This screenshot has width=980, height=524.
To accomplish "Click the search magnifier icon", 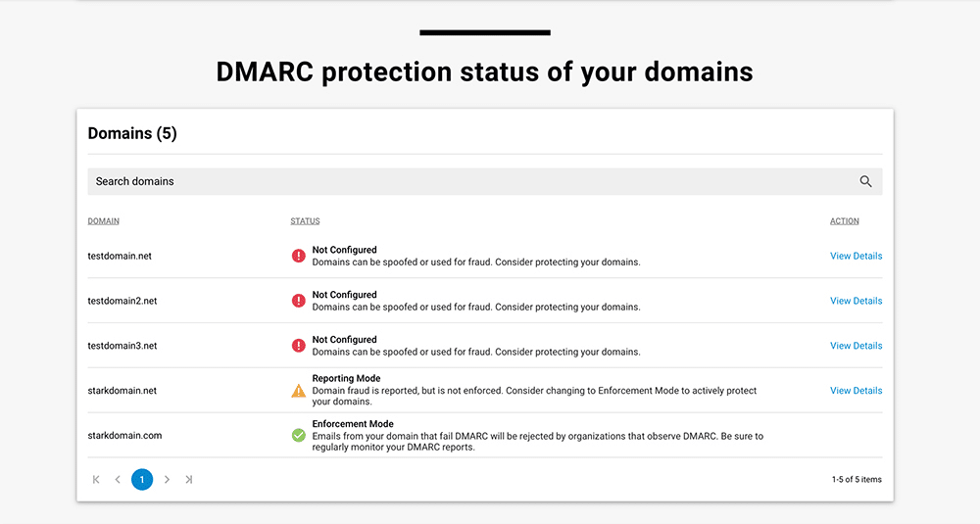I will [865, 181].
